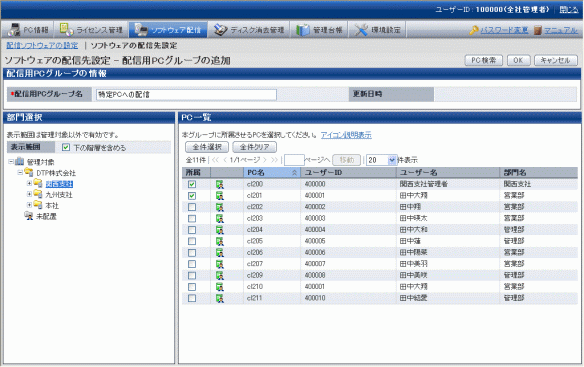Click the 全件選択 button
This screenshot has width=584, height=367.
(207, 147)
